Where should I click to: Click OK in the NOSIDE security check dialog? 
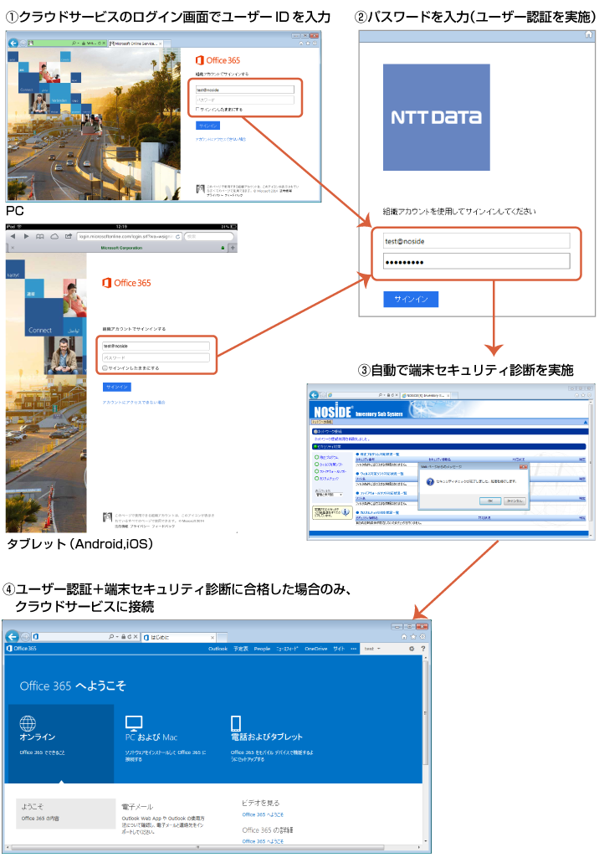click(490, 501)
